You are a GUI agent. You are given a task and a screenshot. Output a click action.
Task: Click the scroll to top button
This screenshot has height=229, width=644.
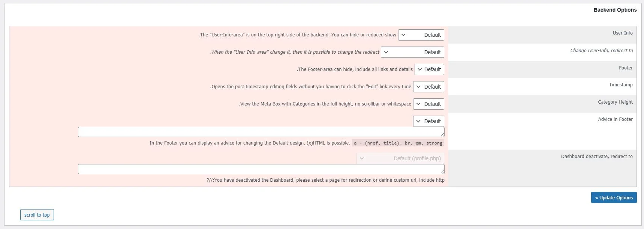(37, 215)
